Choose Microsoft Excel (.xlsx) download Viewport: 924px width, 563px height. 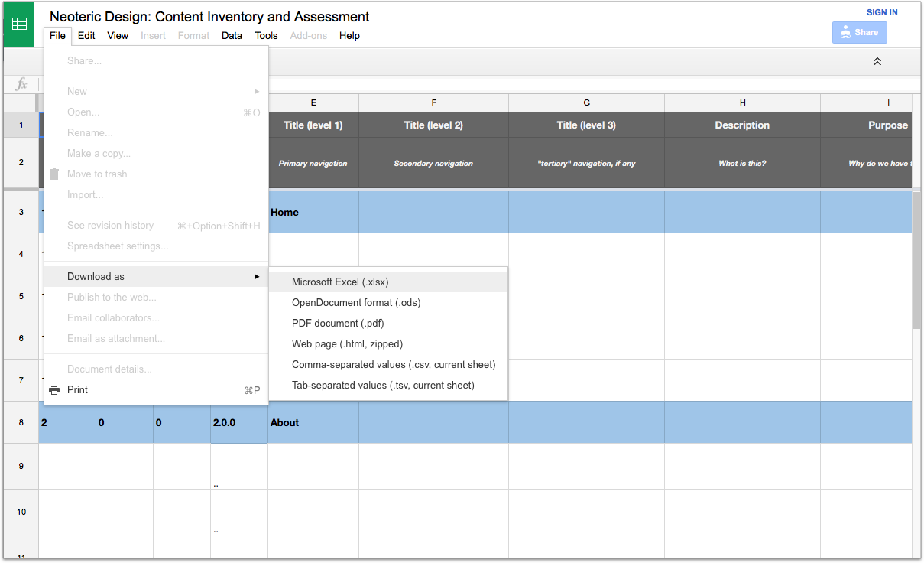pos(388,281)
